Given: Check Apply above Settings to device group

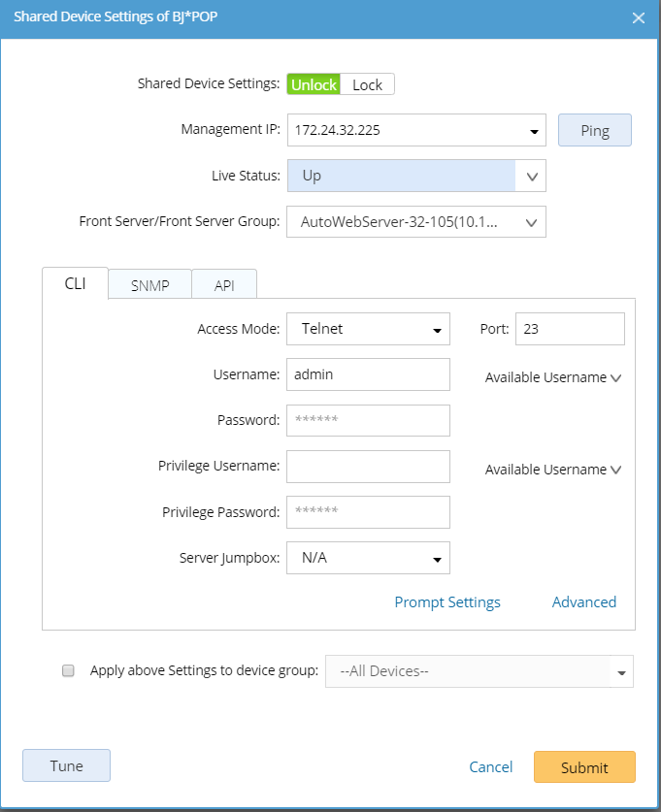Looking at the screenshot, I should click(68, 670).
